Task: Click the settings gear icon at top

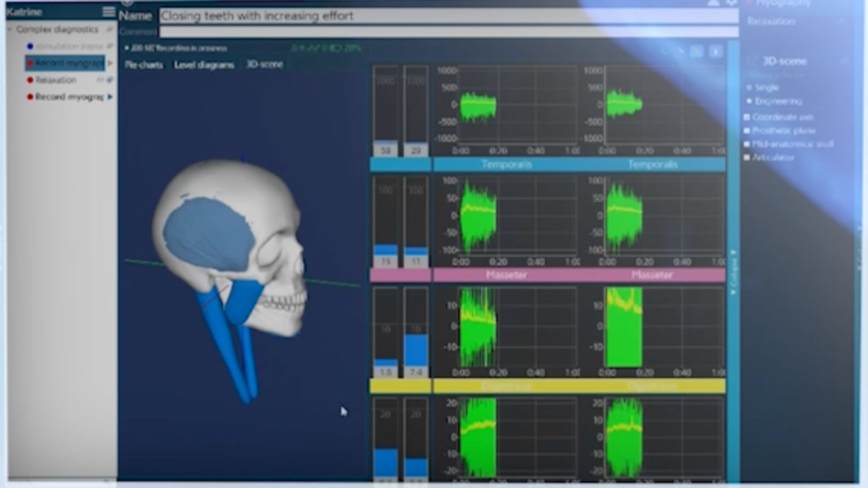Action: (x=731, y=4)
